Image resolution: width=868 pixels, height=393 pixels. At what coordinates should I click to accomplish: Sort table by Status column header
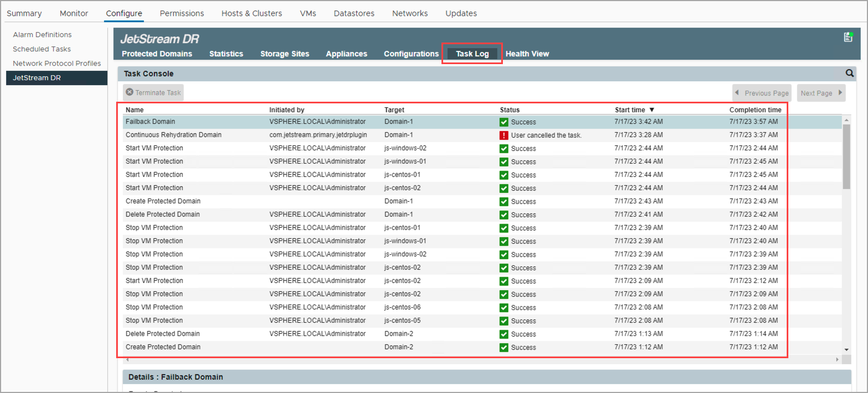pyautogui.click(x=510, y=110)
